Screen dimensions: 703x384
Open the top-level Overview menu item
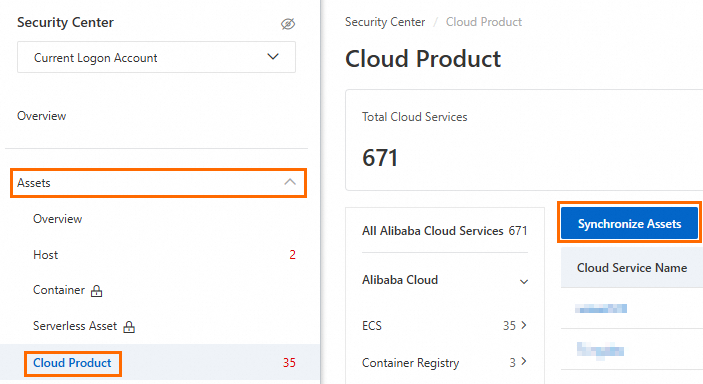point(42,116)
